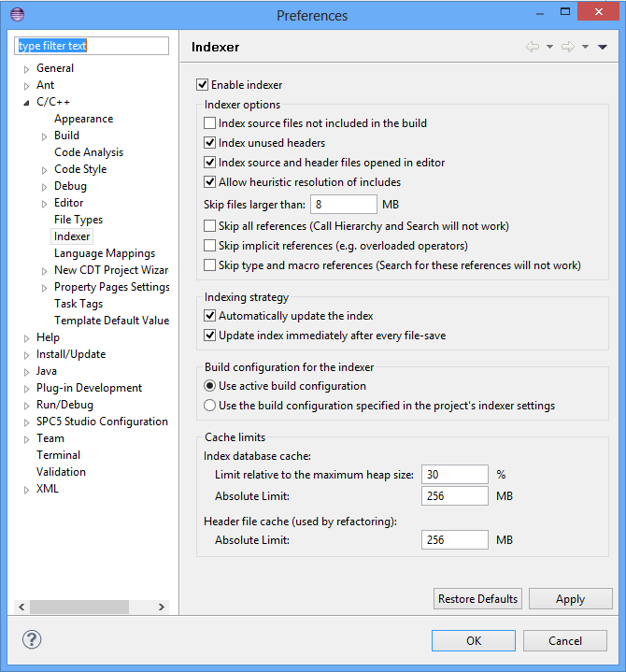Click the tree horizontal scrollbar thumb
Screen dimensions: 626x672
(x=79, y=607)
